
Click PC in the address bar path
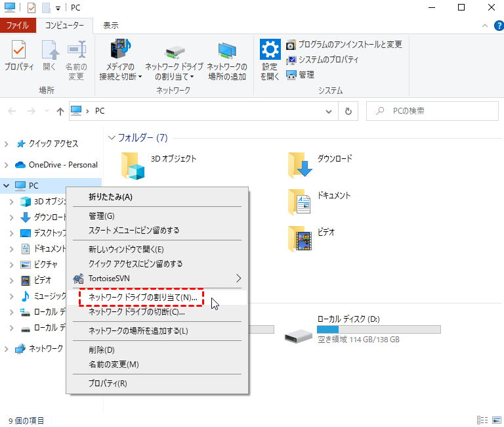click(100, 111)
